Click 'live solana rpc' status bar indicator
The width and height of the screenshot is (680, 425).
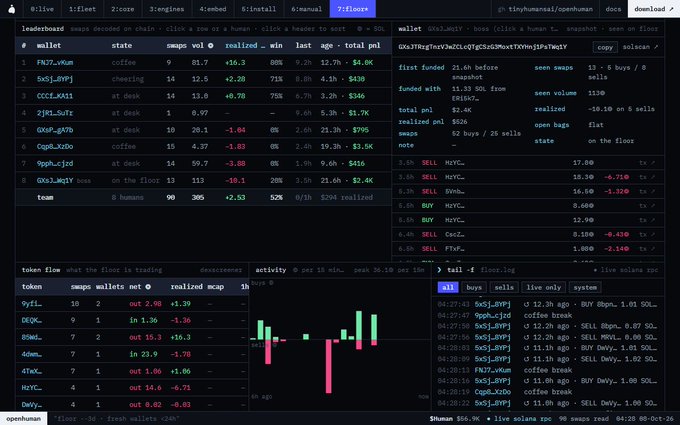(519, 418)
